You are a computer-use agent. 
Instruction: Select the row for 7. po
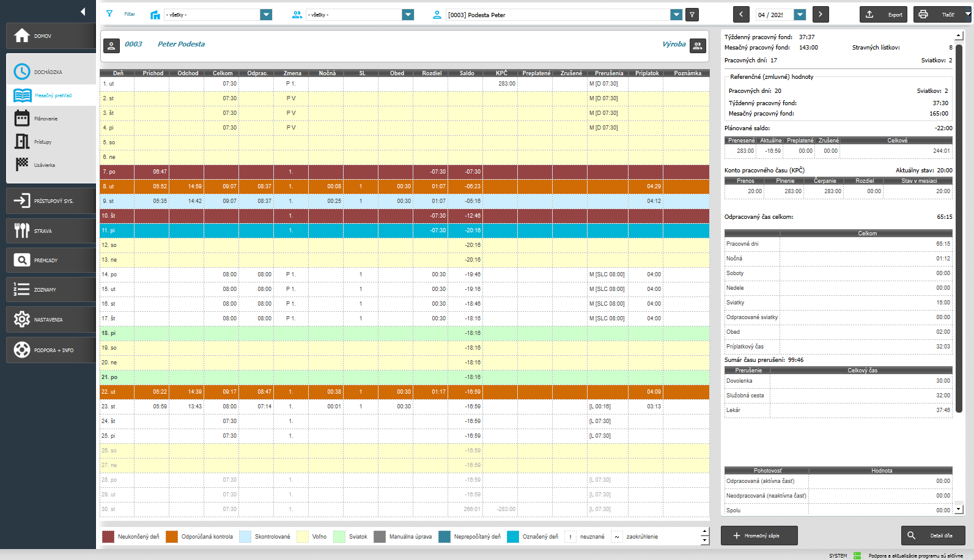point(405,172)
